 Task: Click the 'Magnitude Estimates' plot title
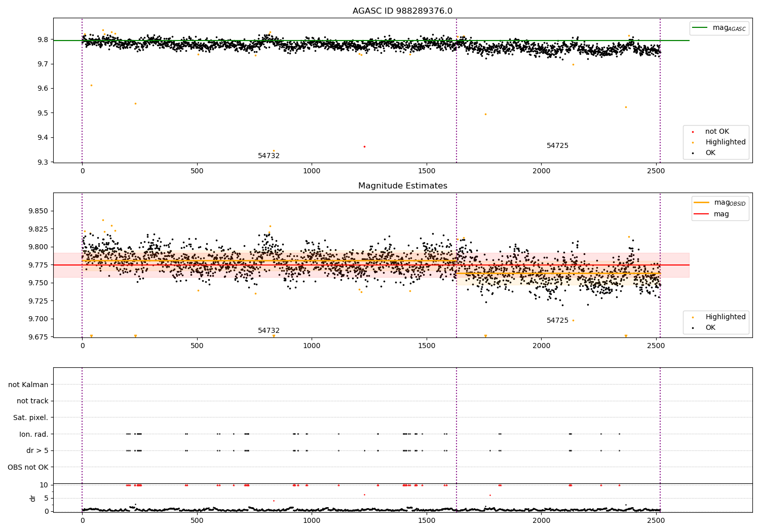click(402, 186)
